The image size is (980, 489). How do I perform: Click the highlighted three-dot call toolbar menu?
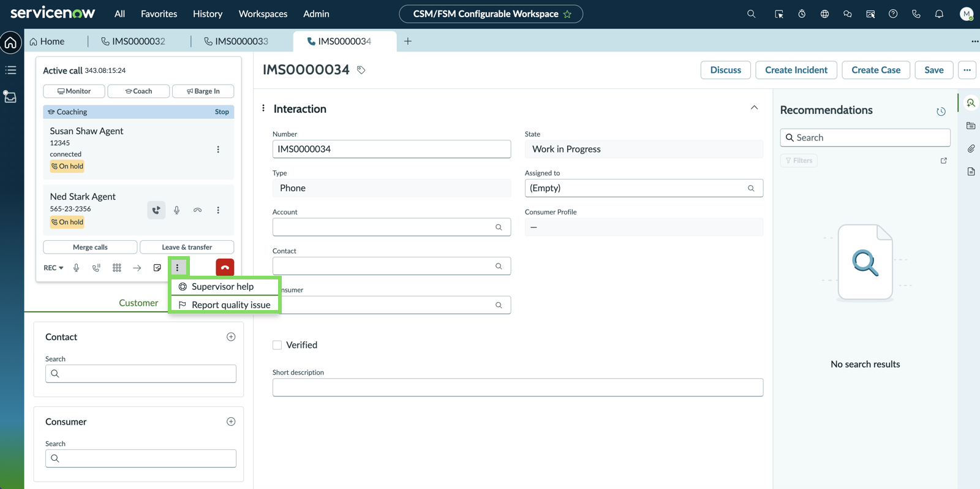click(x=178, y=268)
